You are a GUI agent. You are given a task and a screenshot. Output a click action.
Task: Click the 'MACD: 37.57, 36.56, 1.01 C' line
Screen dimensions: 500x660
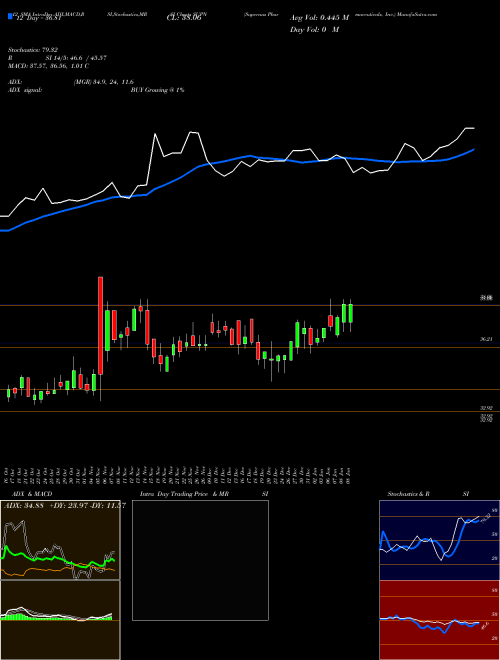point(48,66)
